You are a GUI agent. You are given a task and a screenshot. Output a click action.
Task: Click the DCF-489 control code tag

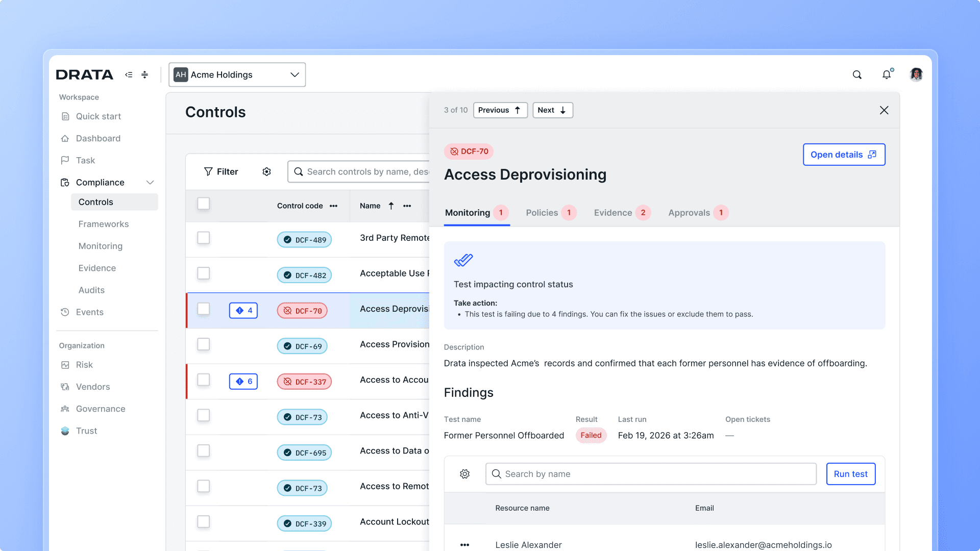click(305, 240)
